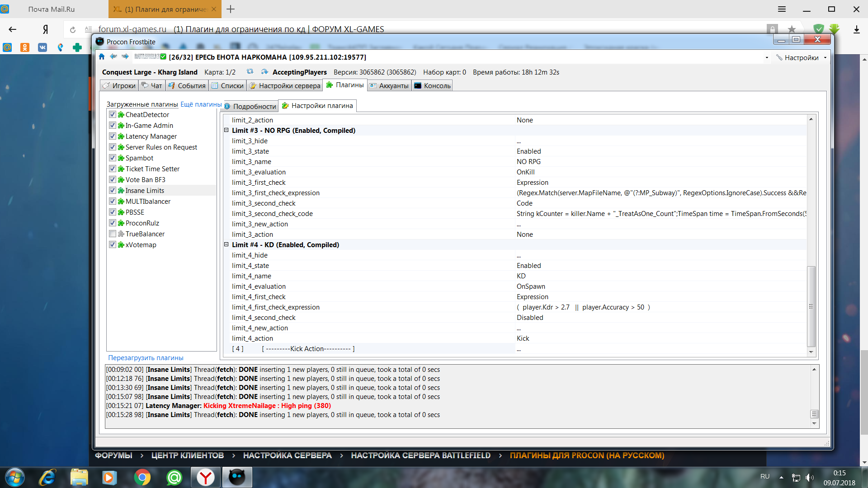Click the Procon home icon

[x=102, y=56]
